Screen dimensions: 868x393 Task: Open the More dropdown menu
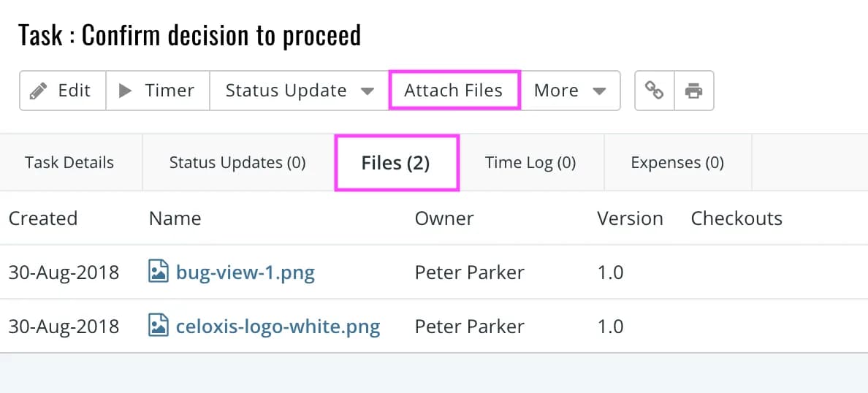(571, 91)
